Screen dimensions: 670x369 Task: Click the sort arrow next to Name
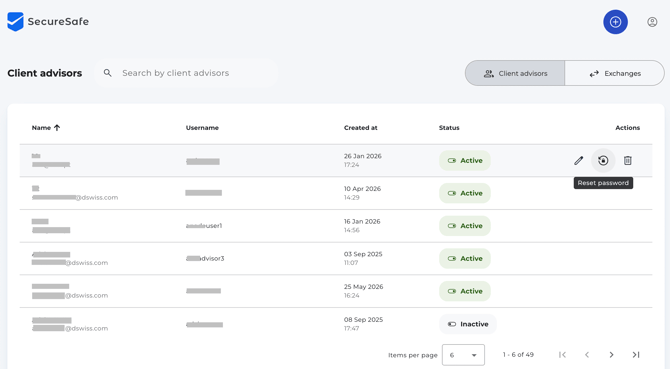click(x=57, y=128)
